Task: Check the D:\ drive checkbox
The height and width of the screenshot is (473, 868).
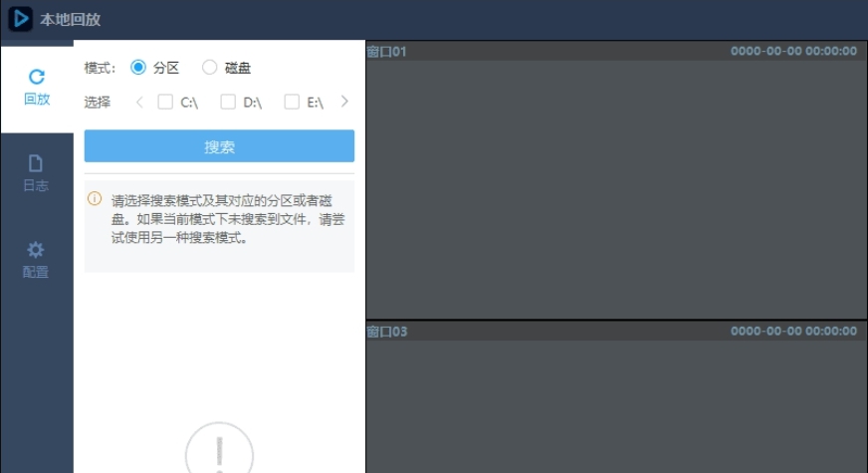Action: point(228,102)
